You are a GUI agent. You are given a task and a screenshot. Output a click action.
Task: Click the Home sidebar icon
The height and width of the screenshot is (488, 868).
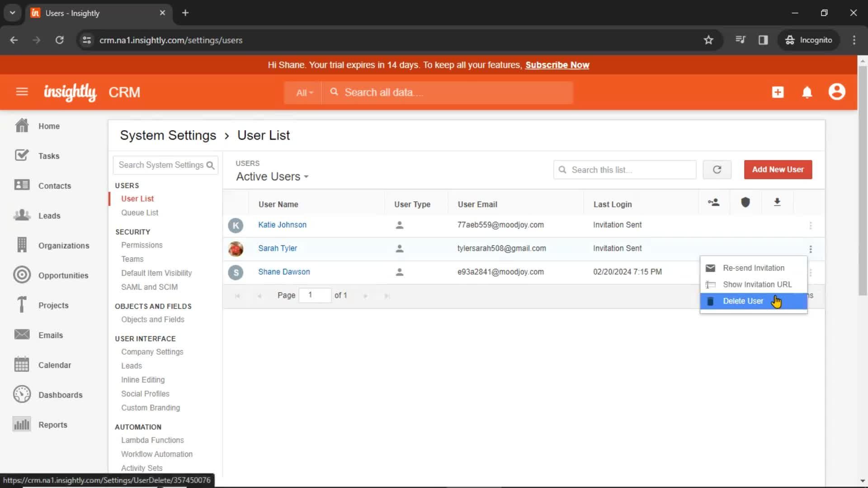[22, 126]
